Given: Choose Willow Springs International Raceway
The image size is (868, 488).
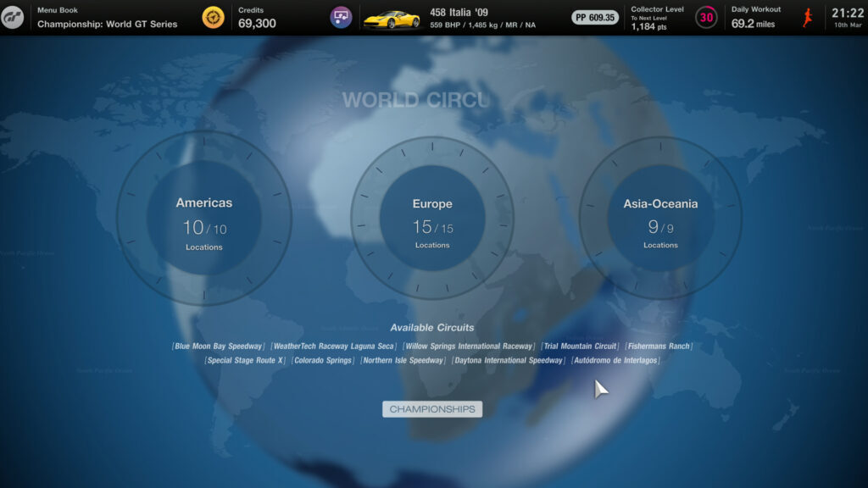Looking at the screenshot, I should coord(469,347).
